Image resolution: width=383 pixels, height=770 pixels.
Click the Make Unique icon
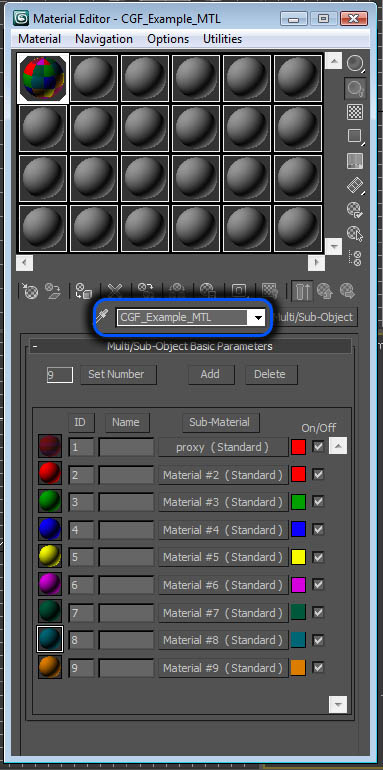[x=177, y=291]
